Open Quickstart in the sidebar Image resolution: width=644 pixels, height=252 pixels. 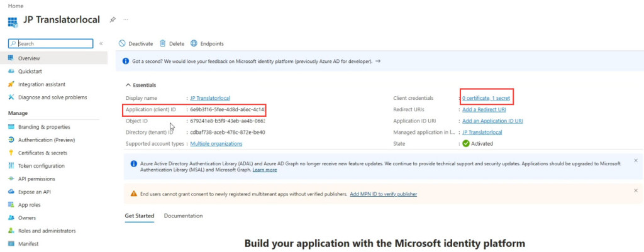click(x=30, y=72)
